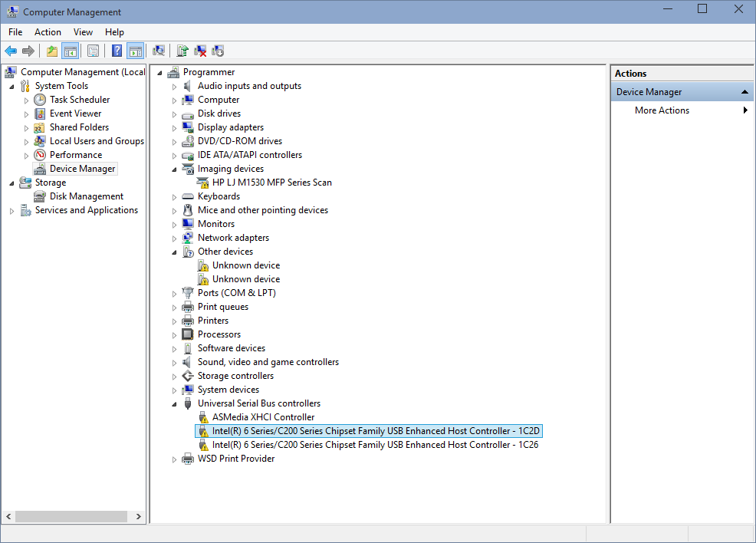The width and height of the screenshot is (756, 543).
Task: Click the left pane horizontal scrollbar thumb
Action: coord(71,516)
